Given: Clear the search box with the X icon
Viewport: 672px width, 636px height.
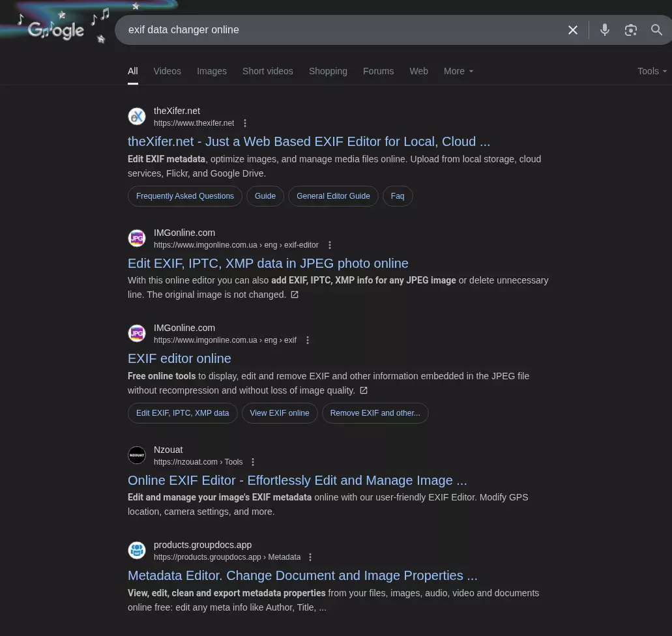Looking at the screenshot, I should 572,30.
